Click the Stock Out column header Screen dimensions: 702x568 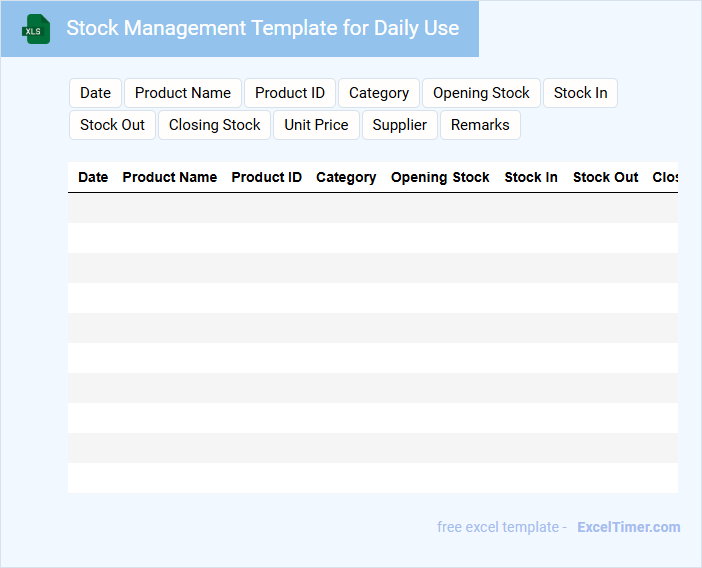[605, 177]
